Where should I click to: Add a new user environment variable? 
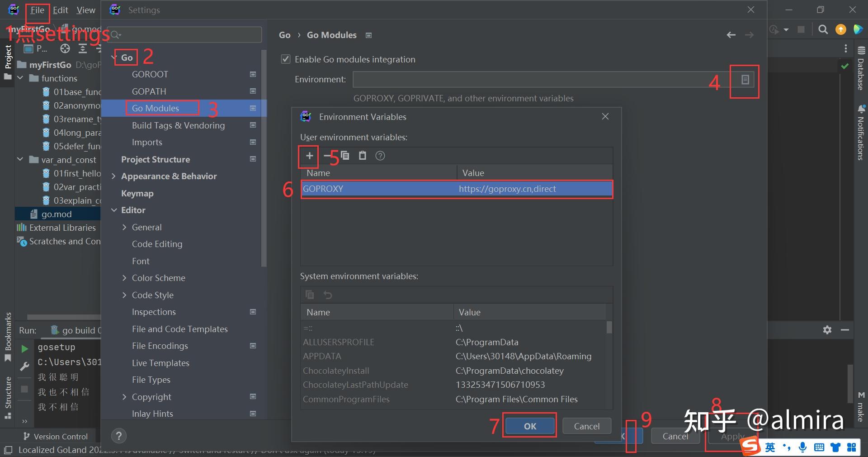[309, 156]
